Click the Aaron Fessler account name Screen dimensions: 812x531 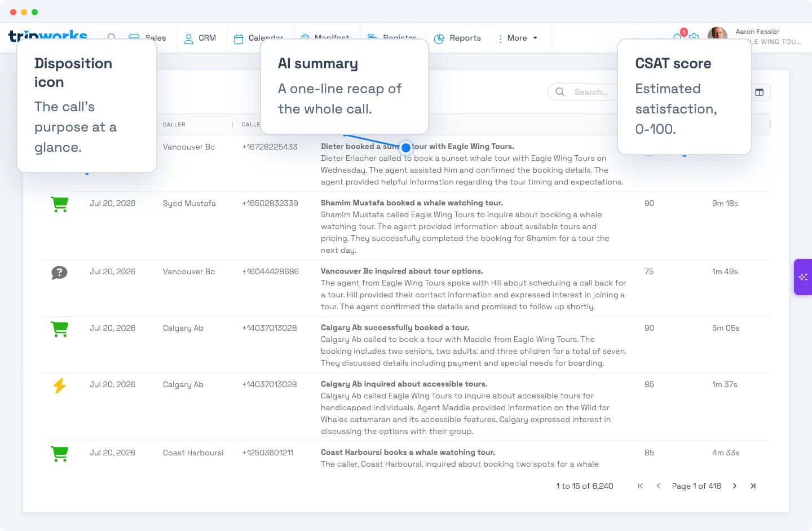point(757,32)
